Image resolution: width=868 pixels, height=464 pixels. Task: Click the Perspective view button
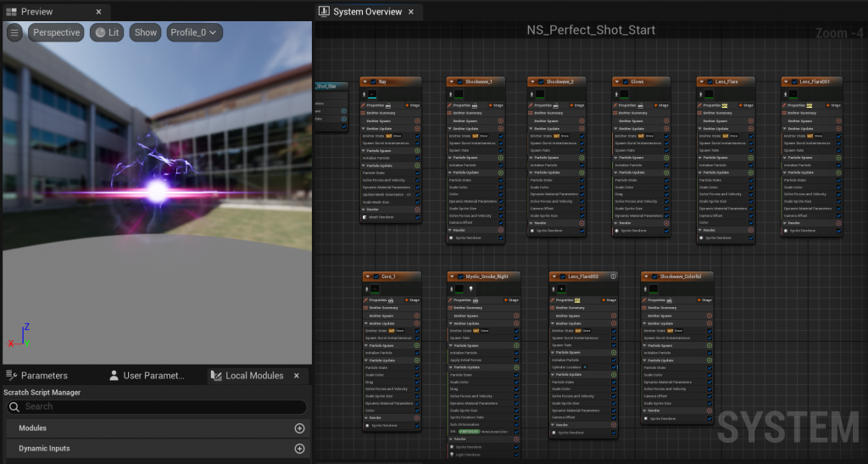[56, 32]
